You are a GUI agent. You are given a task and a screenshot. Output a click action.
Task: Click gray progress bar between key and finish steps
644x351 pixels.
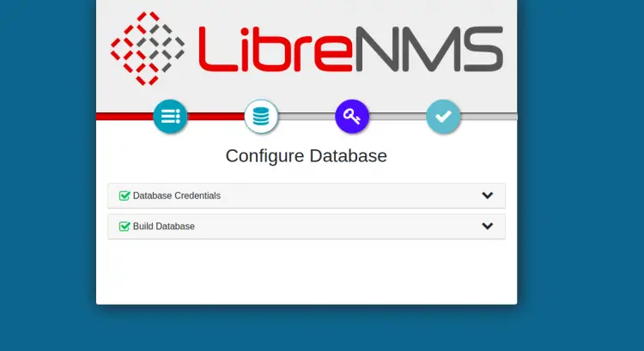pyautogui.click(x=398, y=117)
